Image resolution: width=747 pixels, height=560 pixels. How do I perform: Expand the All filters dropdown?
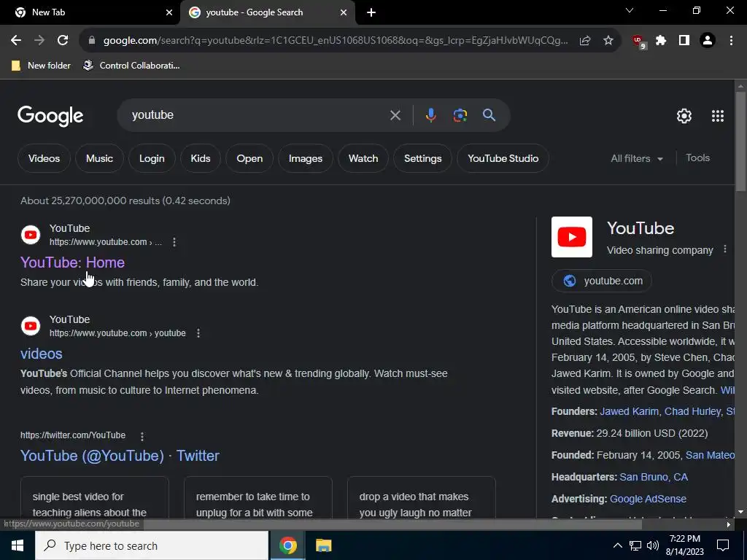click(636, 158)
